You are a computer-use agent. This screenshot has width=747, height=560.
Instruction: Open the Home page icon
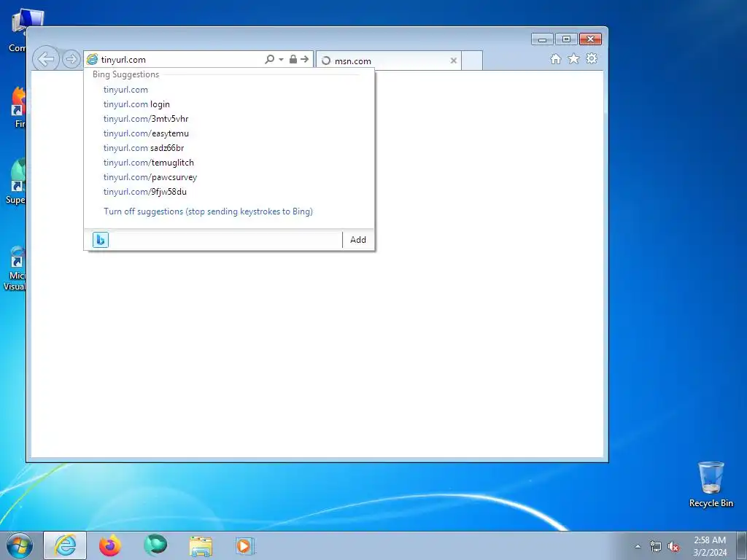[555, 58]
